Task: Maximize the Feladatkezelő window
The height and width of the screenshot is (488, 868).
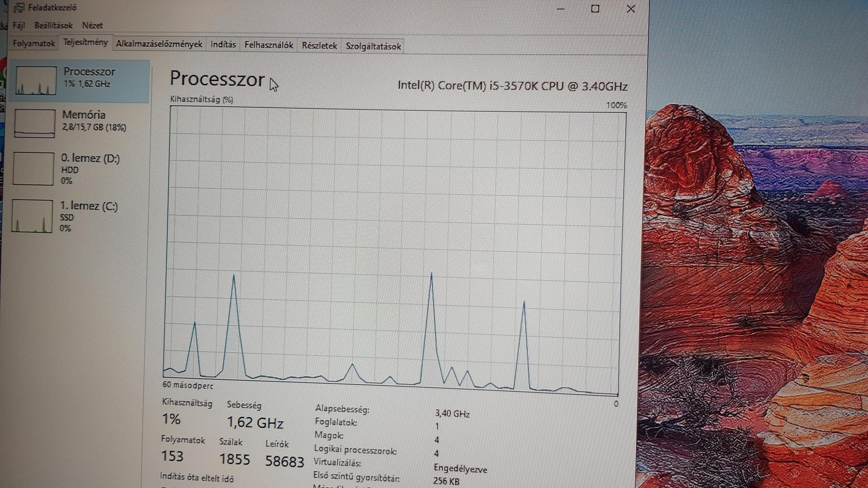Action: tap(595, 9)
